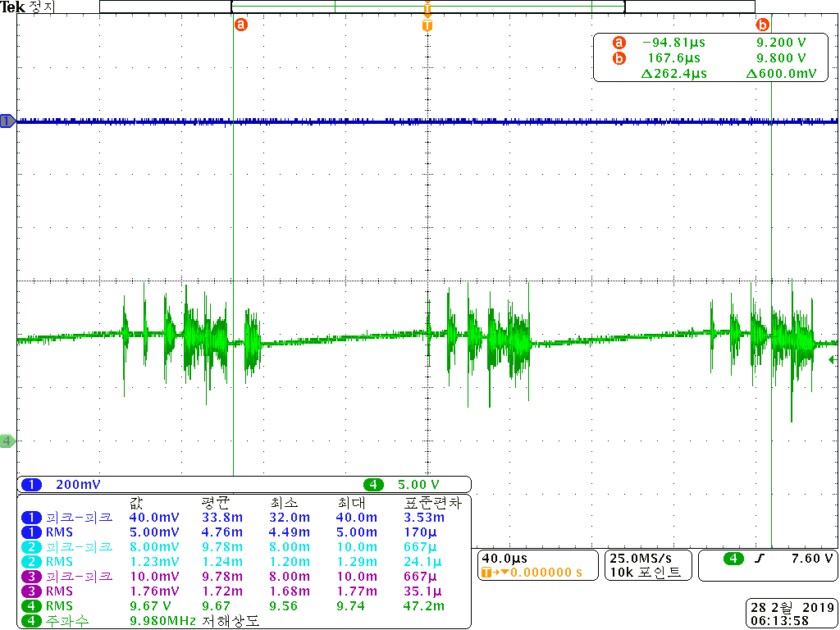The width and height of the screenshot is (840, 630).
Task: Select cursor a marker above the waveform
Action: (x=241, y=25)
